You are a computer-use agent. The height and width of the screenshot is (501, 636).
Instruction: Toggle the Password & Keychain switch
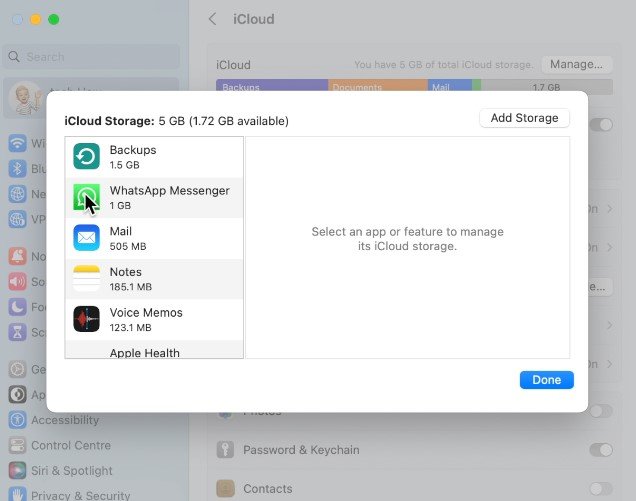601,449
